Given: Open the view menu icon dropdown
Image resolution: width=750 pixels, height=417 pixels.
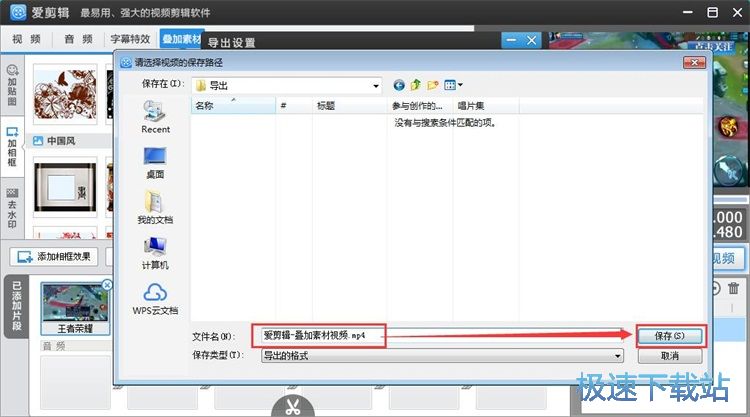Looking at the screenshot, I should 453,85.
